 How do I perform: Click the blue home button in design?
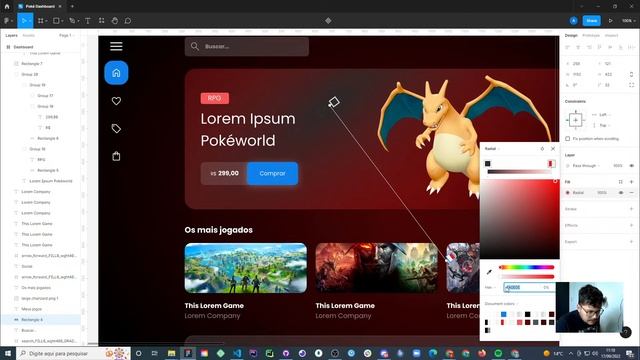[x=116, y=73]
